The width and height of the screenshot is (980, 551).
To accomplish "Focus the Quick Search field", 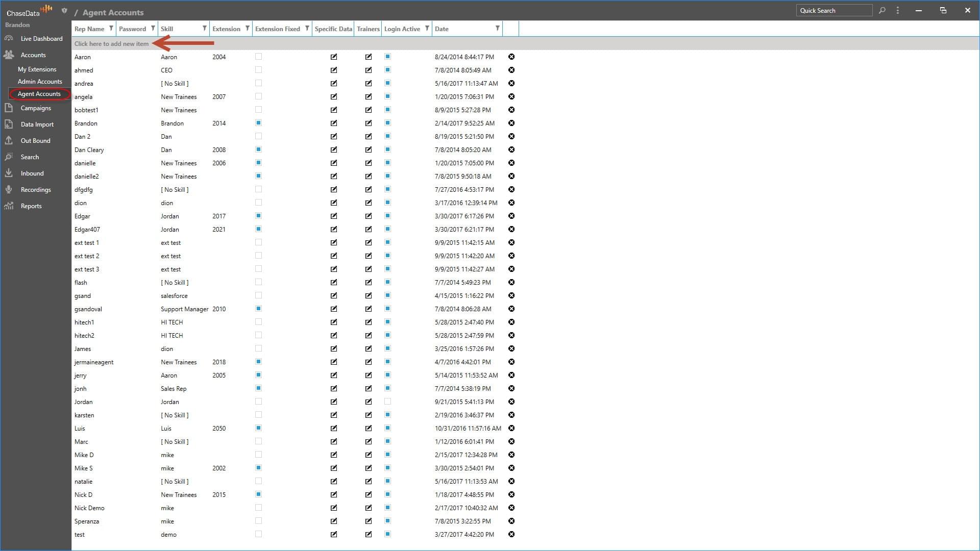I will [x=834, y=11].
